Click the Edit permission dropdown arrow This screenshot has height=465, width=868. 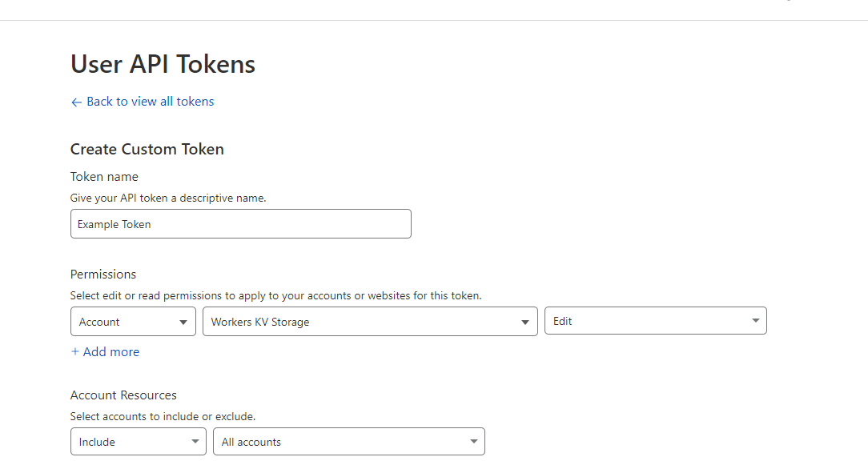click(x=755, y=320)
